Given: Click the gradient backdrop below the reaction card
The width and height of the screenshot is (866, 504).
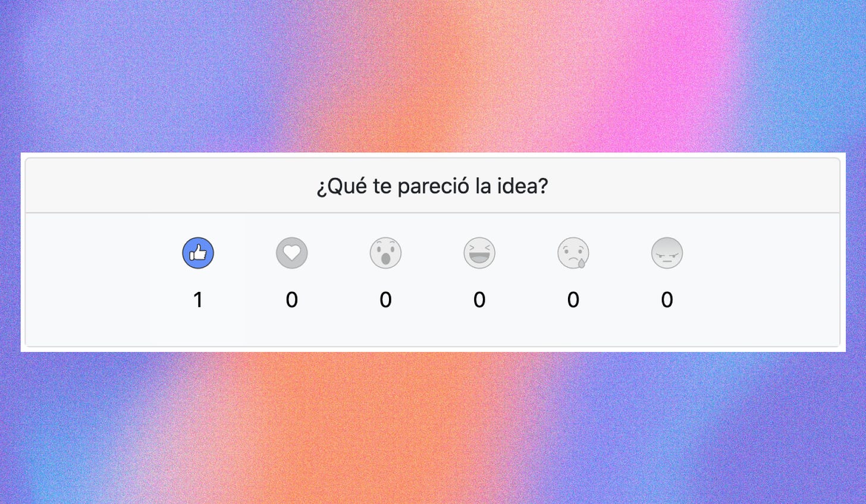Looking at the screenshot, I should (433, 428).
